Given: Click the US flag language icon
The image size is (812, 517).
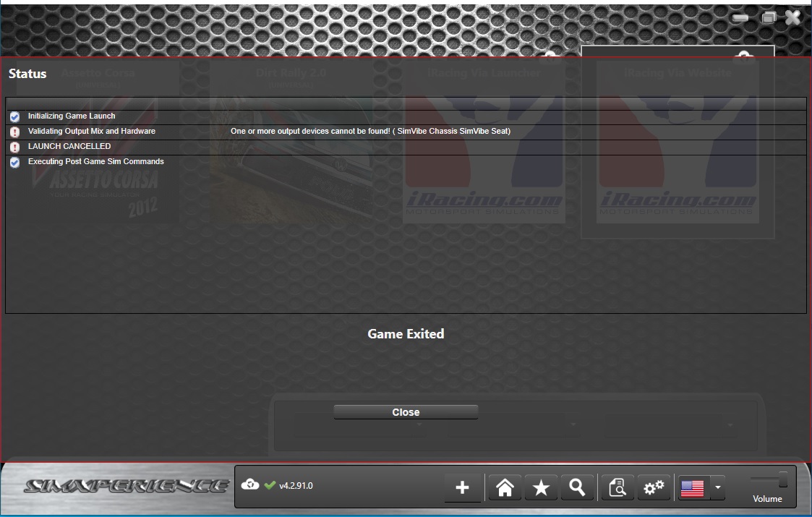Looking at the screenshot, I should [x=693, y=487].
